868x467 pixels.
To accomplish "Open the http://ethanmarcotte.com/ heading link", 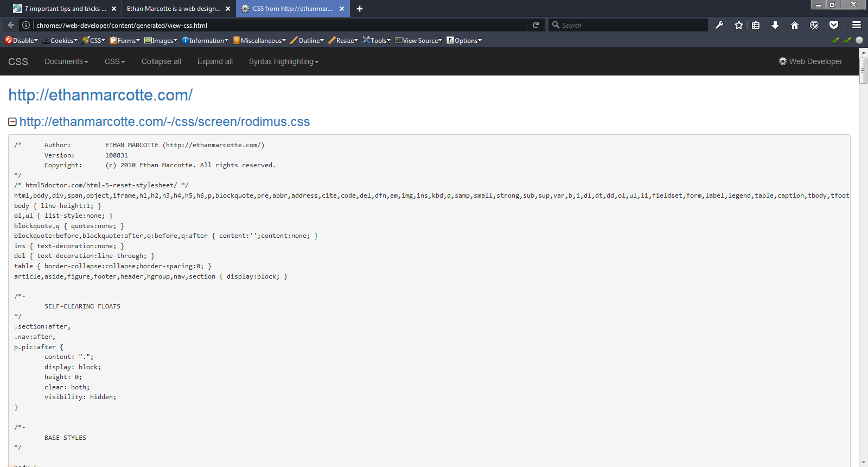I will point(100,94).
